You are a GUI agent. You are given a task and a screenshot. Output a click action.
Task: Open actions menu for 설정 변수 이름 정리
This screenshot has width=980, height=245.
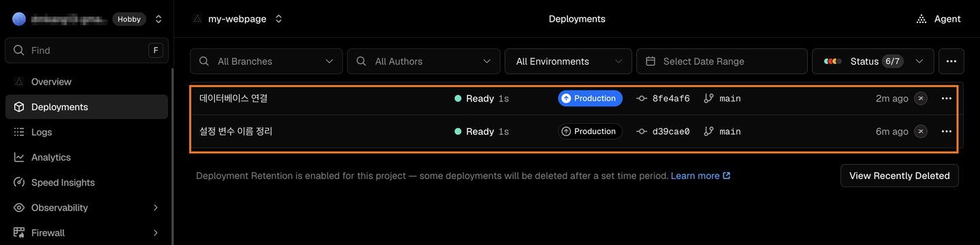pyautogui.click(x=947, y=131)
